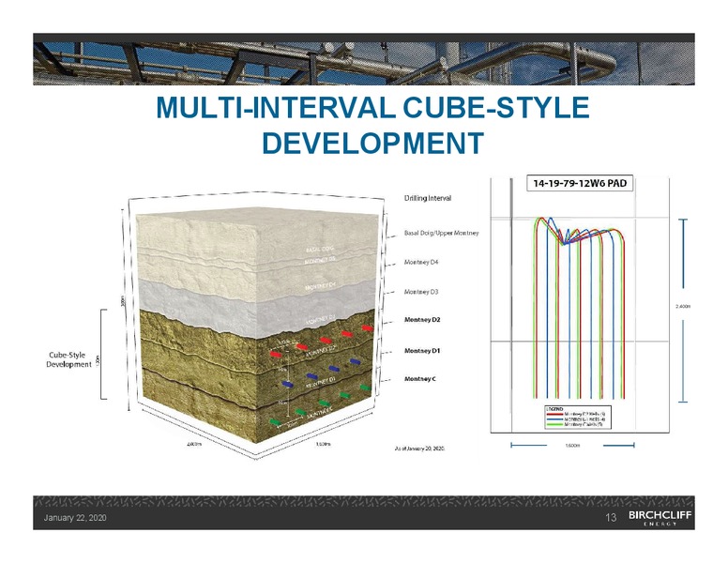728x563 pixels.
Task: Select the "14-19-79-12W6 PAD" label box
Action: tap(580, 183)
